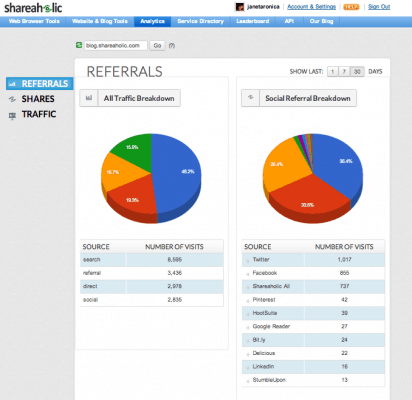
Task: Click the 'social' source row
Action: [x=152, y=300]
